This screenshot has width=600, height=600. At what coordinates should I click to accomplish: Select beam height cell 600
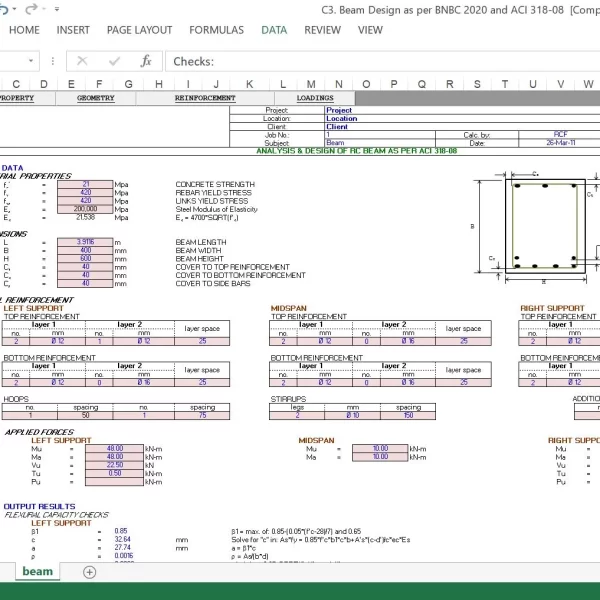[x=85, y=259]
